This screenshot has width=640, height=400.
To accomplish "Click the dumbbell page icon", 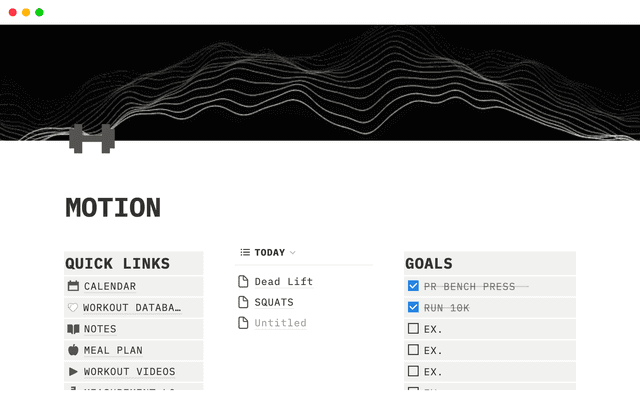I will [x=91, y=139].
